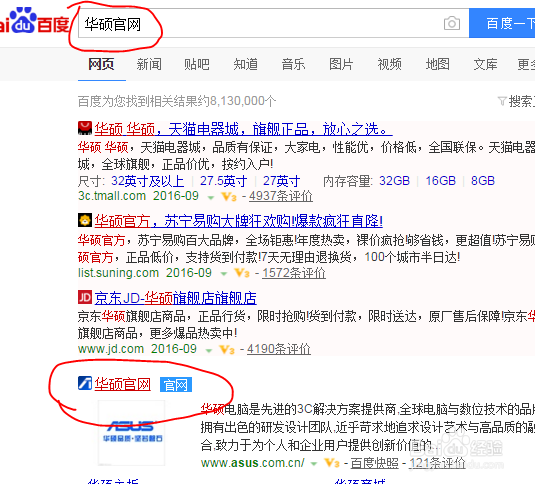
Task: Open camera image search in search box
Action: tap(451, 24)
